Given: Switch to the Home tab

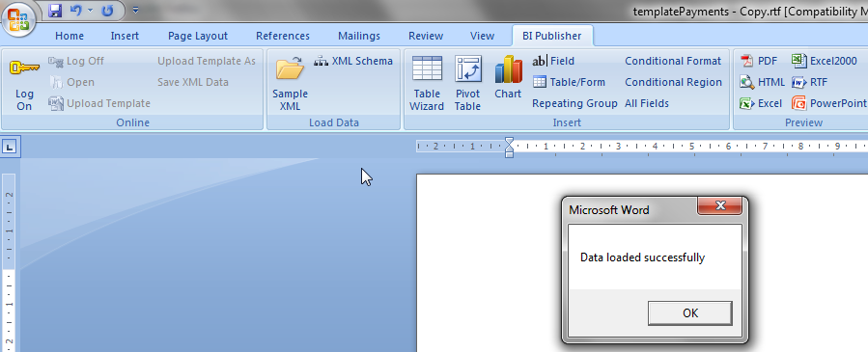Looking at the screenshot, I should (x=70, y=36).
